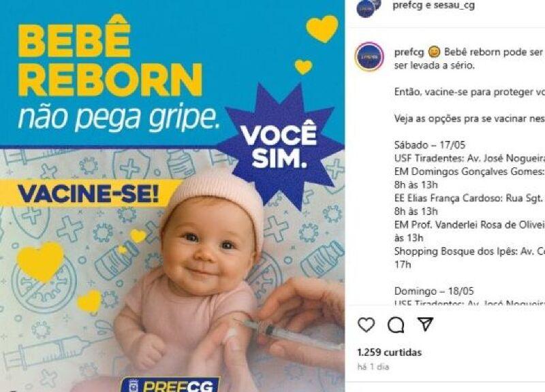Click the VACINE-SE! yellow banner

point(89,193)
